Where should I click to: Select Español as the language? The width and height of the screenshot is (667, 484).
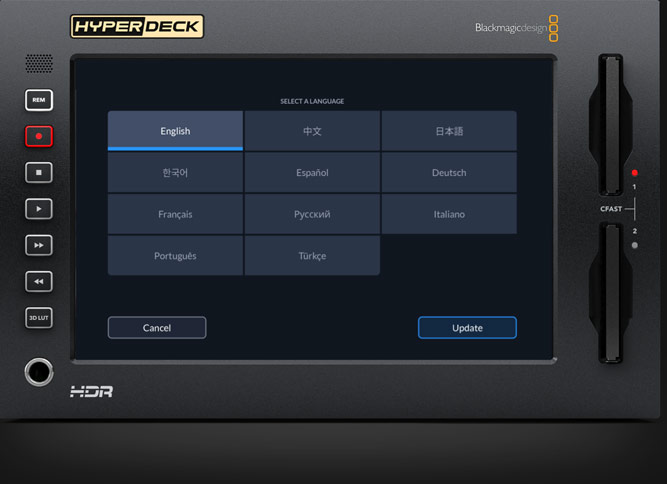(x=312, y=173)
